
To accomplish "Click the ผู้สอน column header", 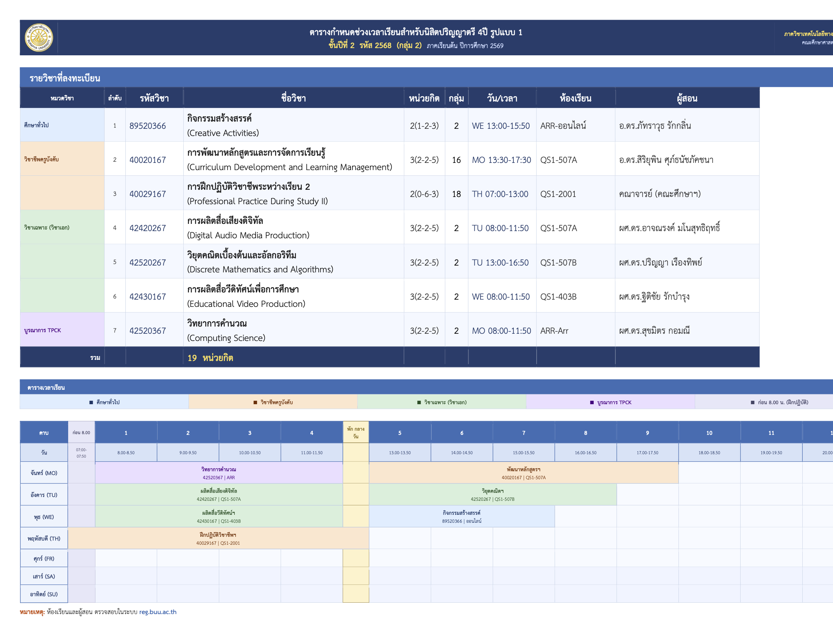I will point(687,98).
